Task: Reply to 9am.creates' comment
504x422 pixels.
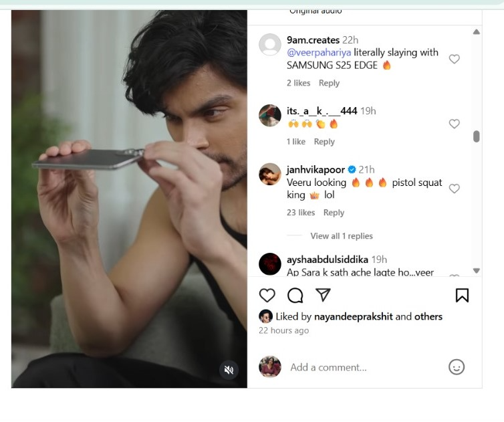Action: (329, 83)
